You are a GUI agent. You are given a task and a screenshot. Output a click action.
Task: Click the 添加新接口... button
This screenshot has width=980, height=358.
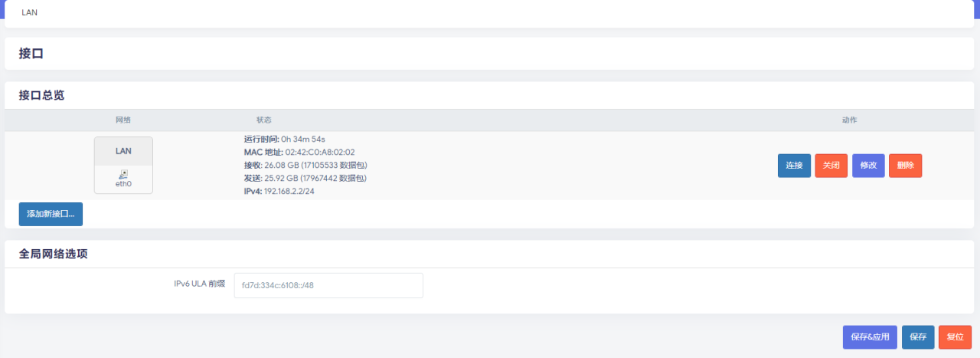click(51, 214)
